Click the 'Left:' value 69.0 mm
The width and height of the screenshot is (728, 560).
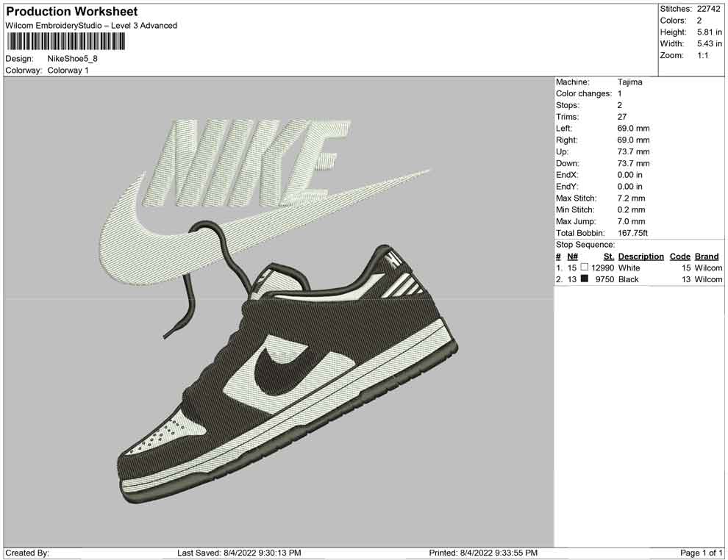click(633, 129)
